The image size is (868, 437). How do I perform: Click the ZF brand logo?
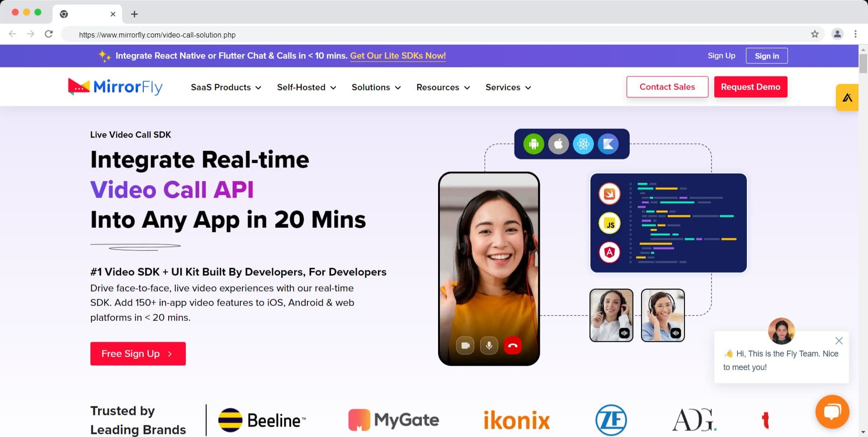pyautogui.click(x=611, y=420)
